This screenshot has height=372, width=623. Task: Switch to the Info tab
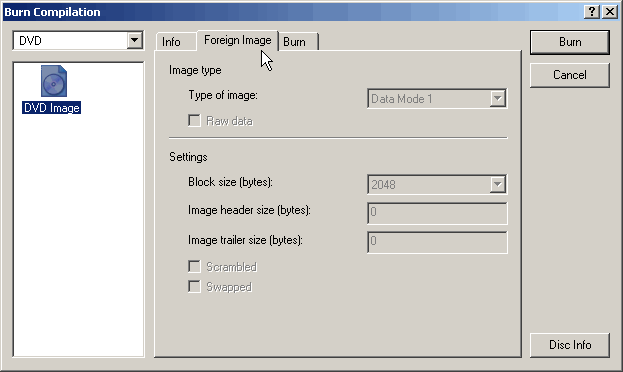point(171,42)
